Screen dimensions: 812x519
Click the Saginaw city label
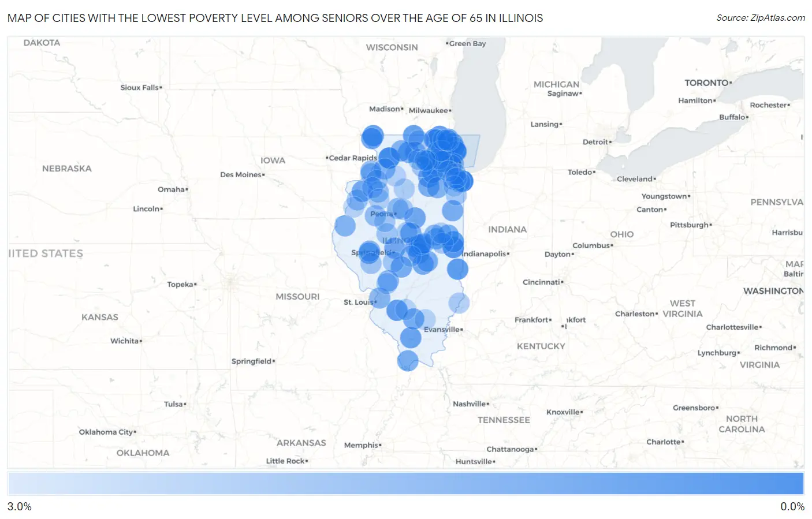563,93
